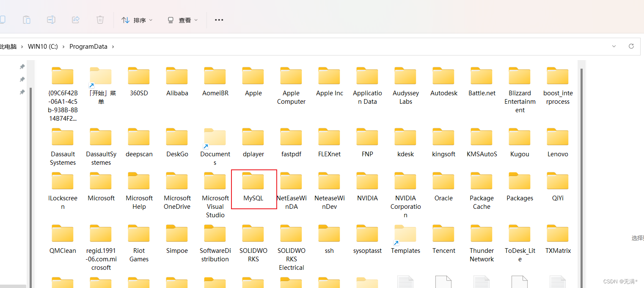Select the AomeiBR folder
The image size is (644, 288).
click(215, 82)
